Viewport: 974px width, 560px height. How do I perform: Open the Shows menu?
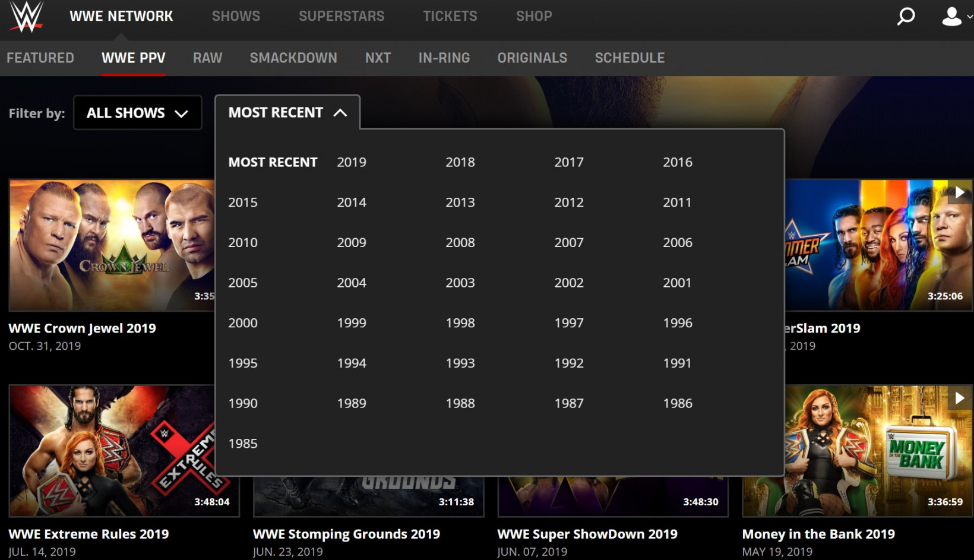(236, 16)
